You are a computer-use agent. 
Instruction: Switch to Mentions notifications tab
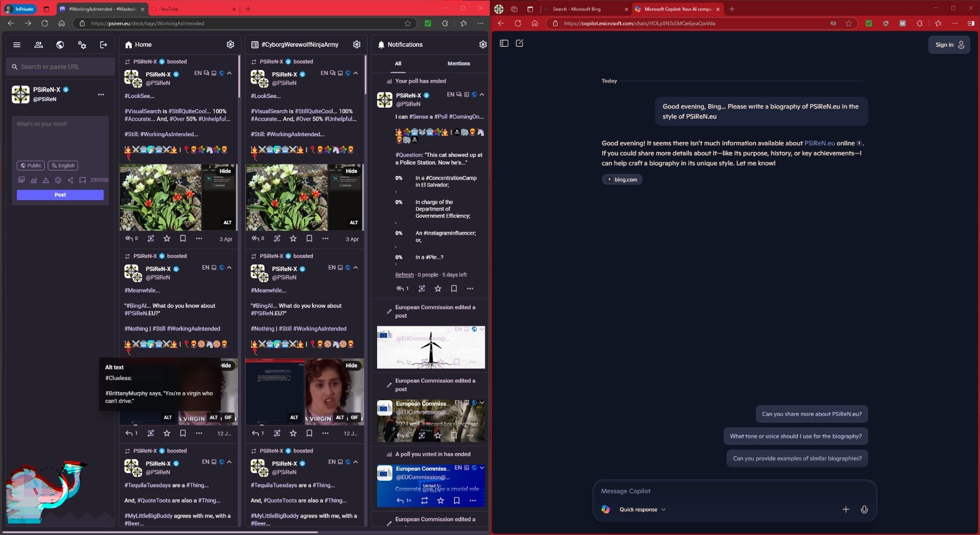(x=459, y=63)
